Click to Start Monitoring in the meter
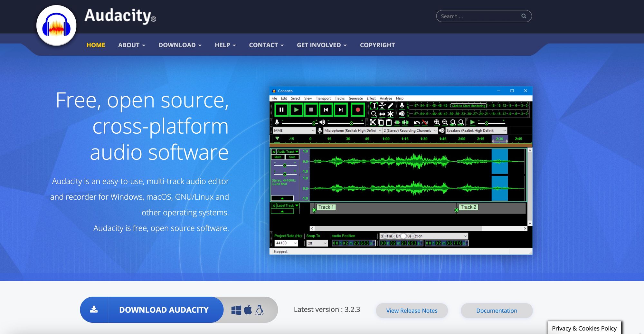The height and width of the screenshot is (334, 644). 469,106
